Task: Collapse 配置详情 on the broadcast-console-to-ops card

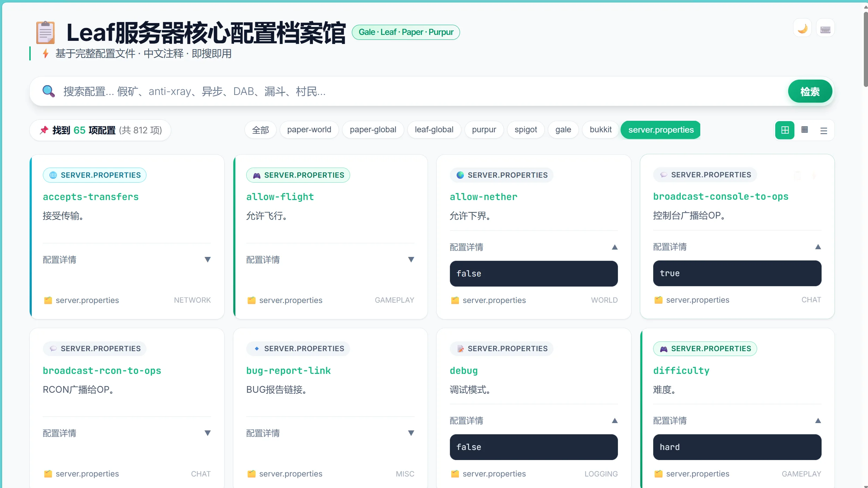Action: [737, 247]
